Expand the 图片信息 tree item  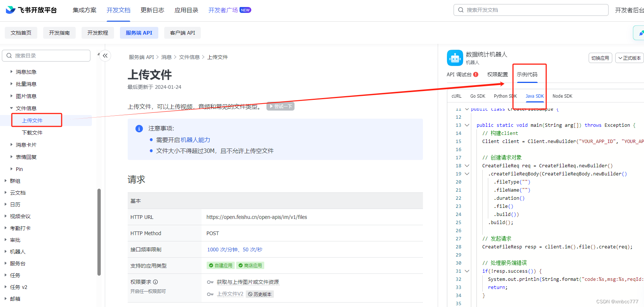point(11,96)
